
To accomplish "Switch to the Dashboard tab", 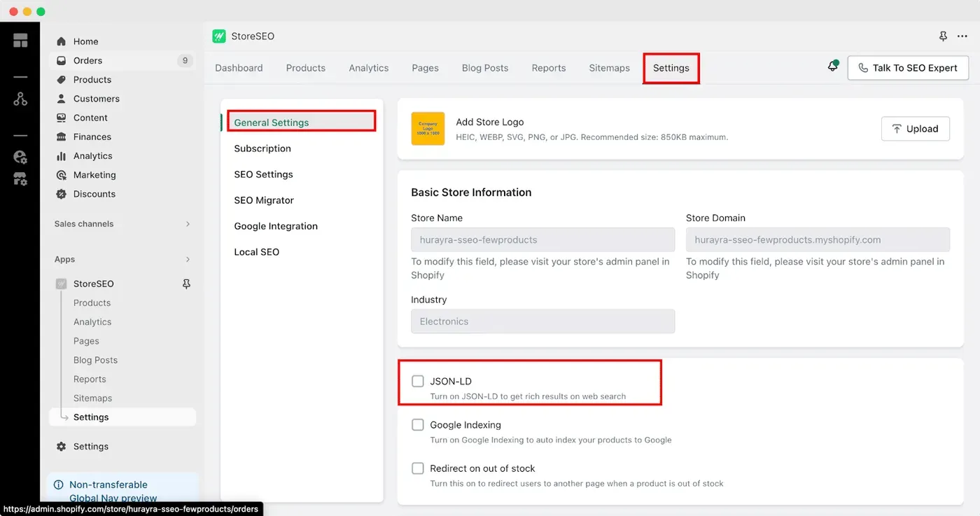I will click(239, 68).
